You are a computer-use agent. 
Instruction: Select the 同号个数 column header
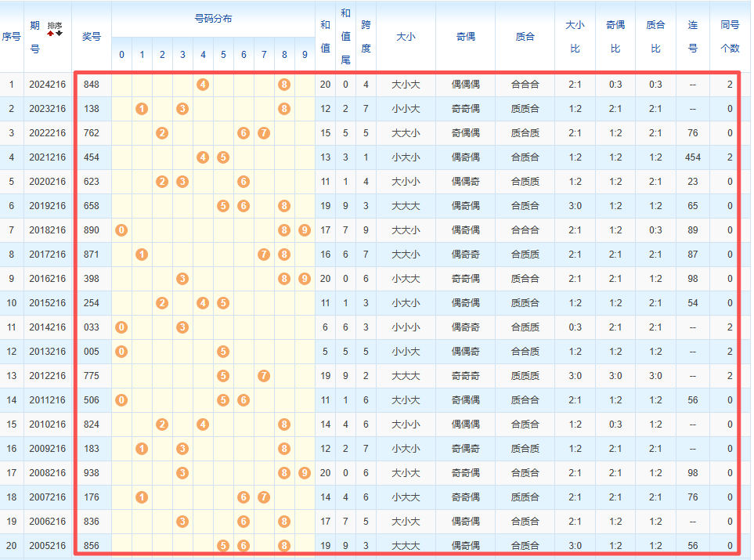tap(730, 36)
